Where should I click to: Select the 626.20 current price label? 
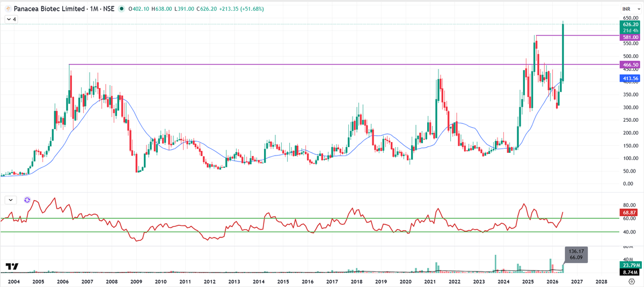coord(631,24)
